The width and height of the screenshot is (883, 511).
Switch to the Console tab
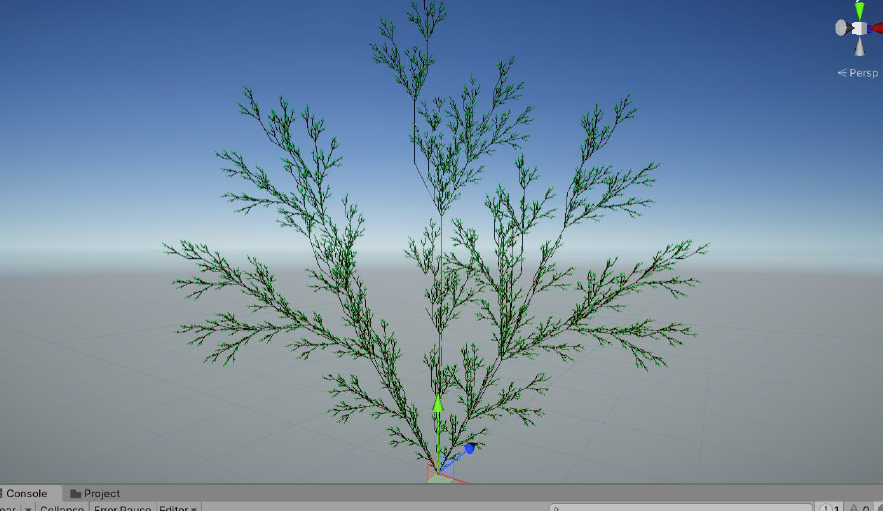[x=26, y=493]
